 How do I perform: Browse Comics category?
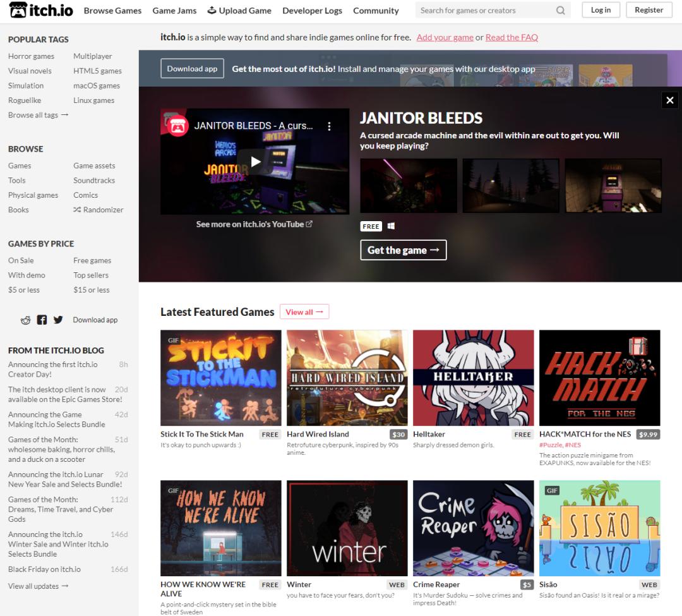(x=86, y=195)
